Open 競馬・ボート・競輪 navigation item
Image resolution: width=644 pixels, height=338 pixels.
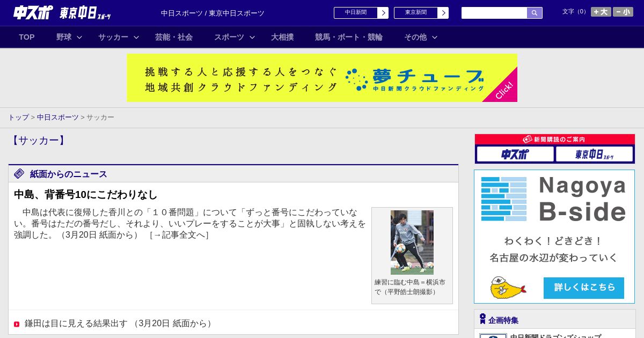click(349, 37)
